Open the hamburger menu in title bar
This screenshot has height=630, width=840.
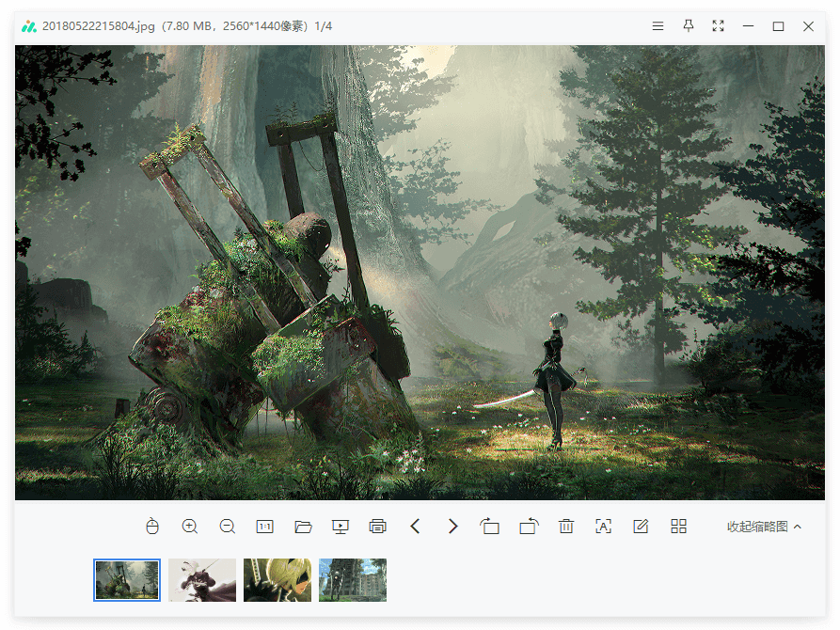coord(658,26)
